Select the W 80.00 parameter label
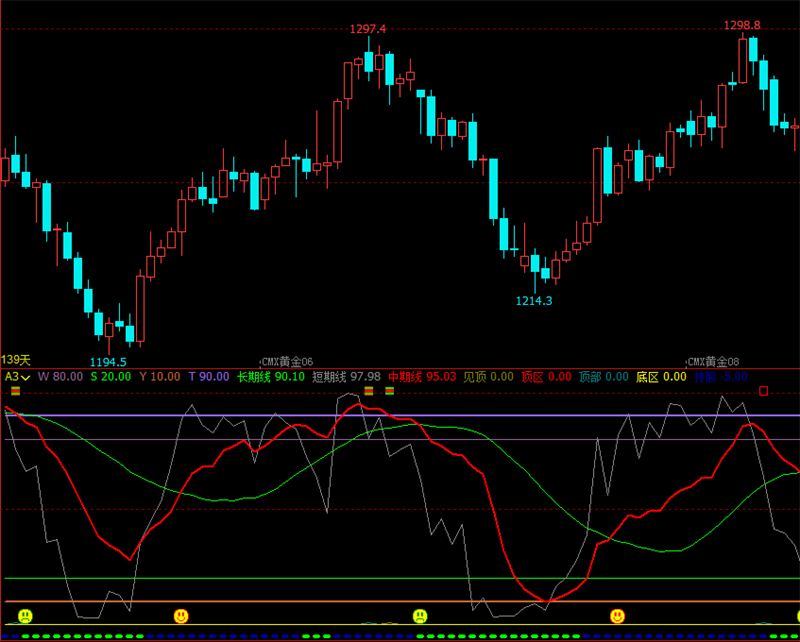This screenshot has width=800, height=642. (60, 377)
